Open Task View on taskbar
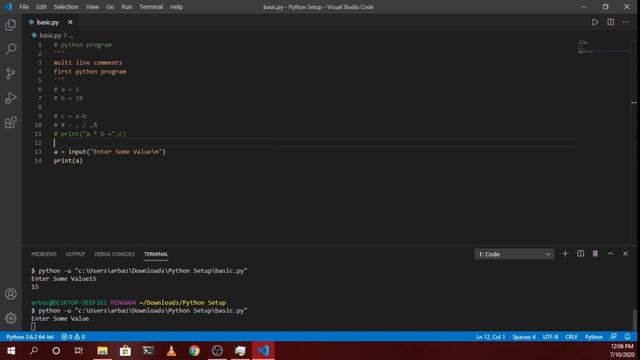Image resolution: width=640 pixels, height=360 pixels. click(78, 351)
